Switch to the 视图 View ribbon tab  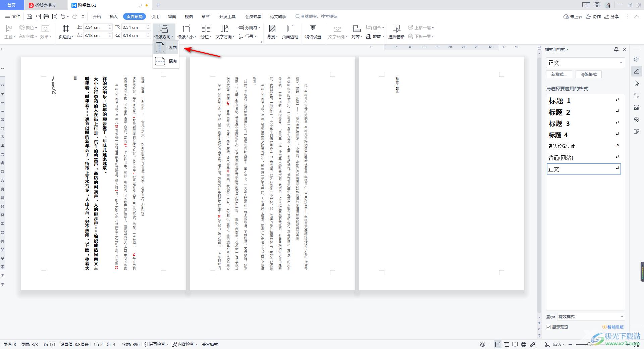pos(189,16)
